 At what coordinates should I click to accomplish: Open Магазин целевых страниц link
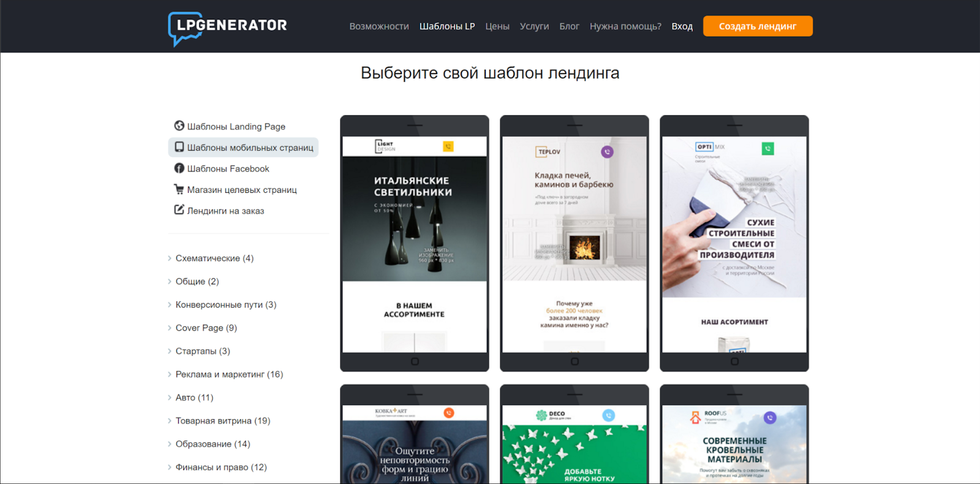242,190
